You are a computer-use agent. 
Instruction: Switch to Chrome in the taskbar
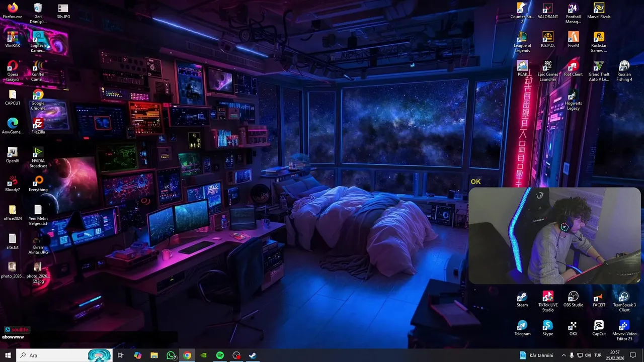tap(187, 355)
